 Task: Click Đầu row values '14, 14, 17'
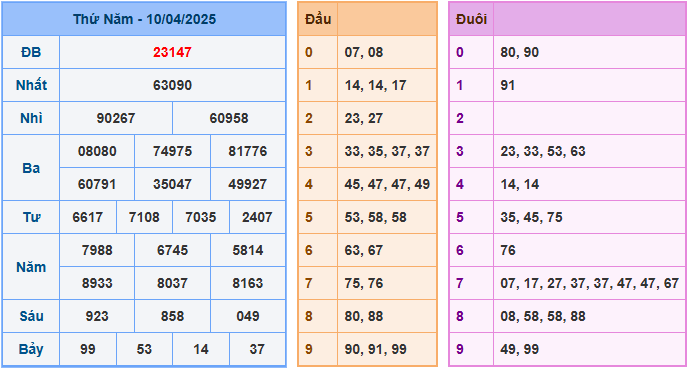coord(375,85)
